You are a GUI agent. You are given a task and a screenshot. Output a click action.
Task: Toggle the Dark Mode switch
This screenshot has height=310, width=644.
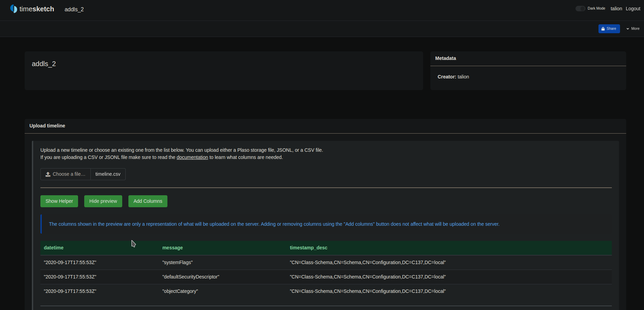580,9
